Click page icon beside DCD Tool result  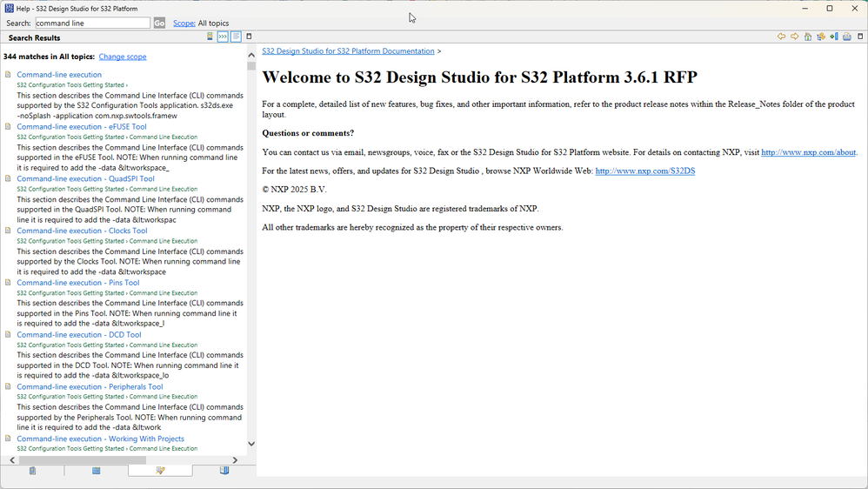[8, 334]
